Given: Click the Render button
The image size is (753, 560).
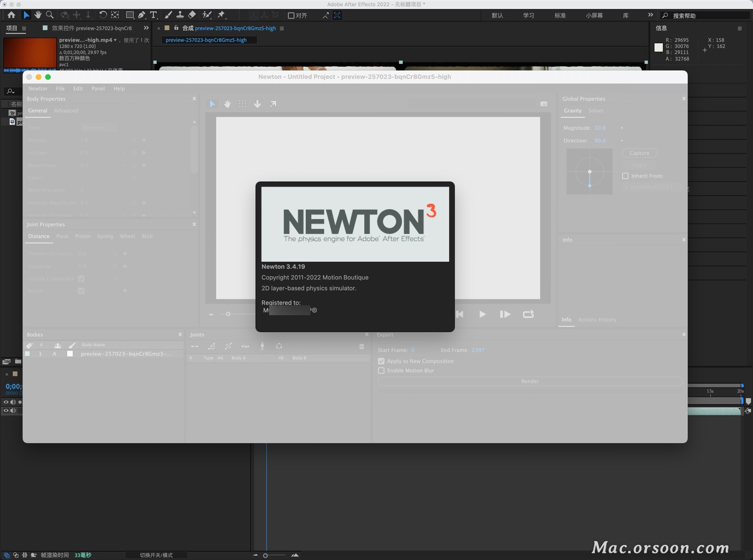Looking at the screenshot, I should pos(530,381).
